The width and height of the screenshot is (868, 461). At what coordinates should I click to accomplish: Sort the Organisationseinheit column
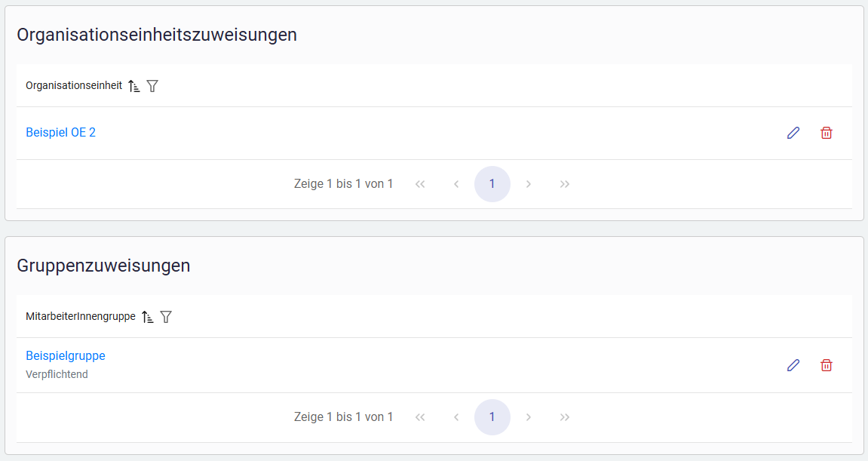tap(134, 86)
